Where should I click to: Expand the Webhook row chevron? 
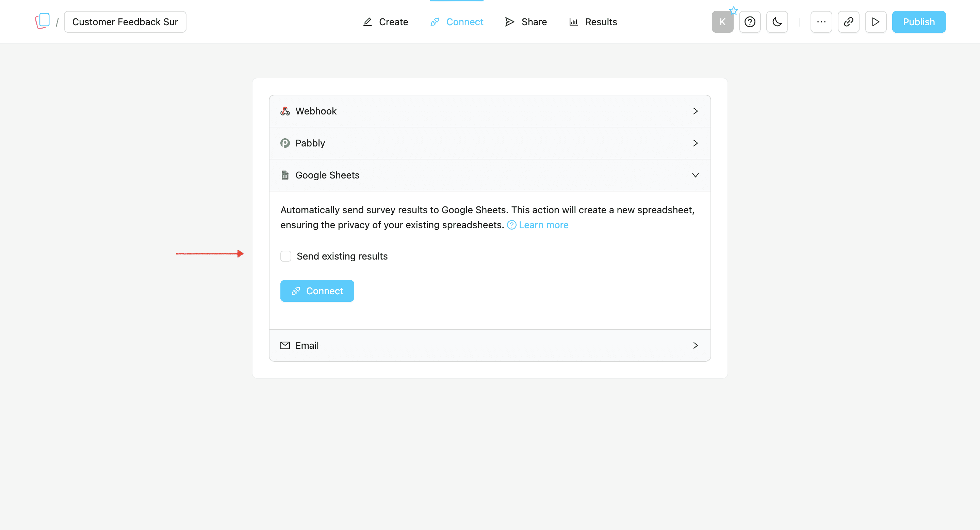[696, 111]
